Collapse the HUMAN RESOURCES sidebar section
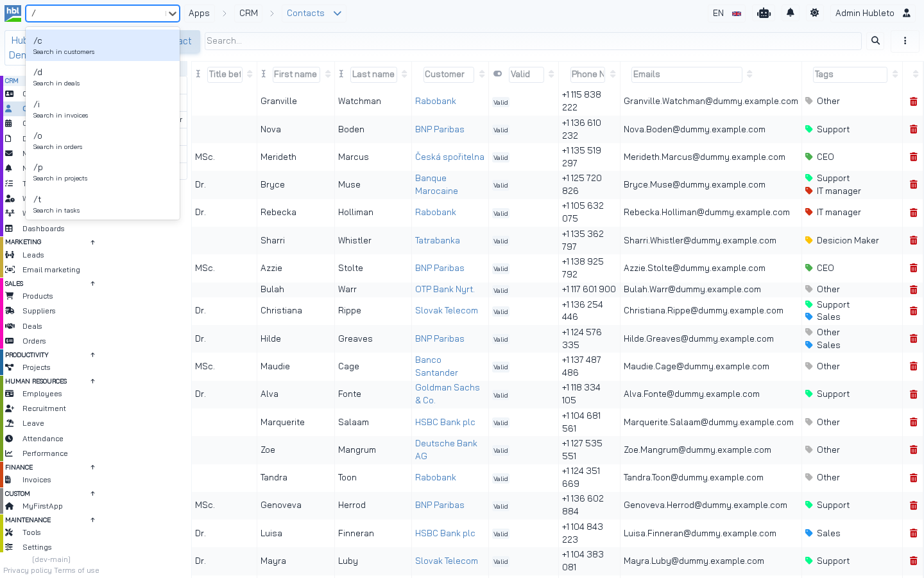 (x=93, y=381)
